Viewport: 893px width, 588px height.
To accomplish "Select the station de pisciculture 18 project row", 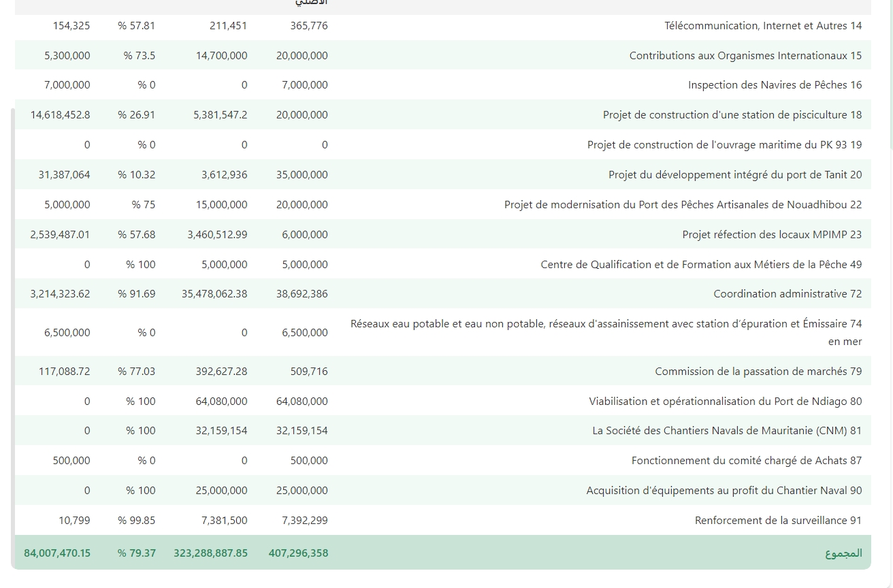I will click(732, 115).
